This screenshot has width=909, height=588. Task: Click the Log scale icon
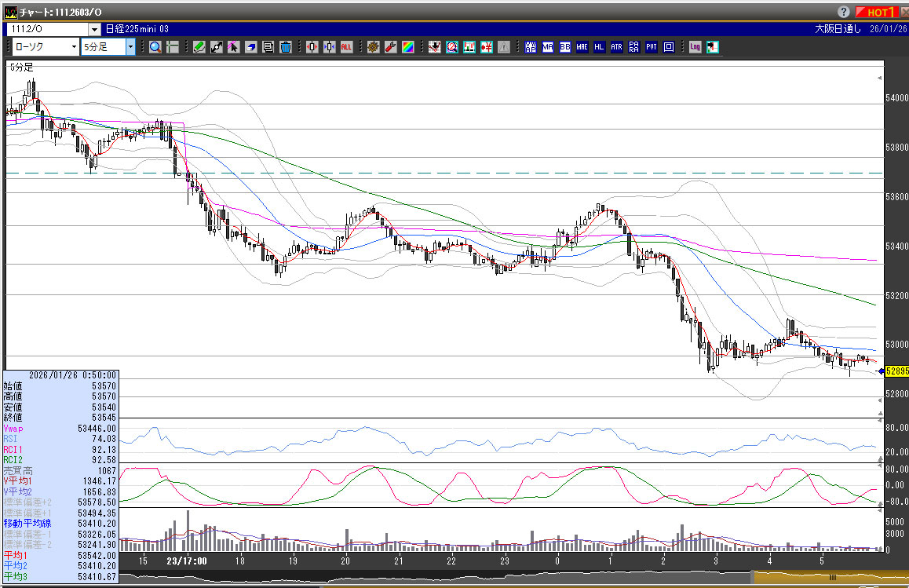point(695,47)
